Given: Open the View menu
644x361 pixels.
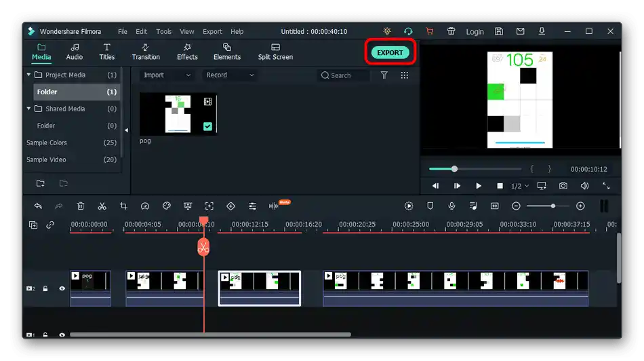Looking at the screenshot, I should point(187,32).
